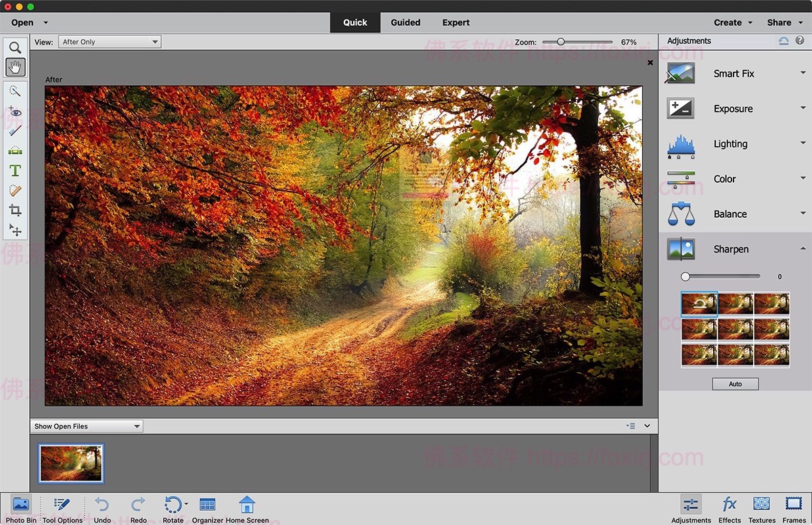
Task: Open the Textures panel
Action: point(761,508)
